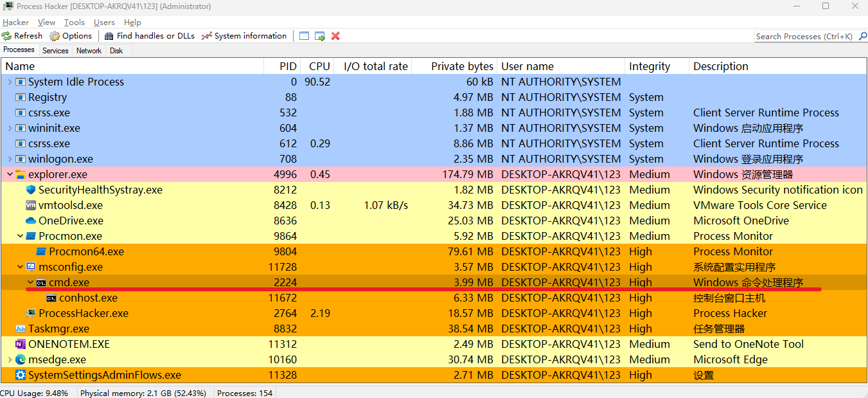
Task: Click the ONENOTEM.EXE OneNote icon
Action: 21,344
